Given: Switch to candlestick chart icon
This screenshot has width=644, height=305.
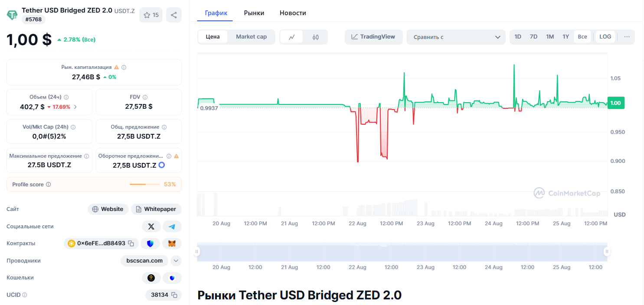Looking at the screenshot, I should tap(316, 37).
